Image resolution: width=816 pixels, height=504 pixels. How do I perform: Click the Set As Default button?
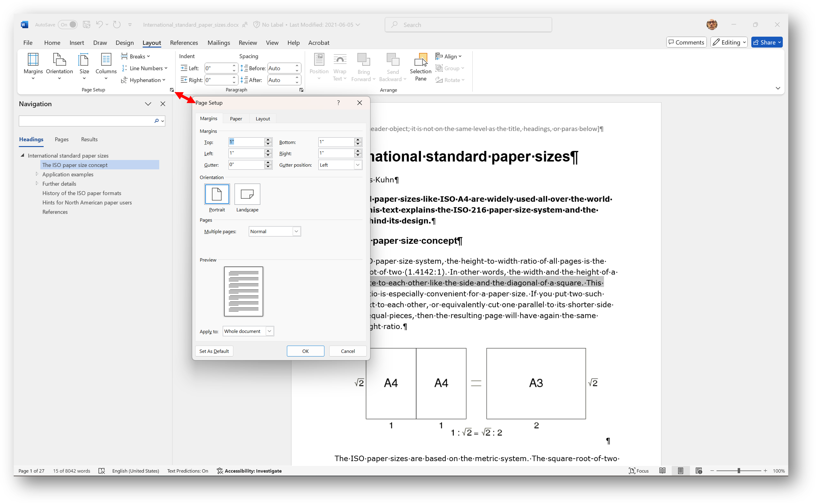(214, 351)
